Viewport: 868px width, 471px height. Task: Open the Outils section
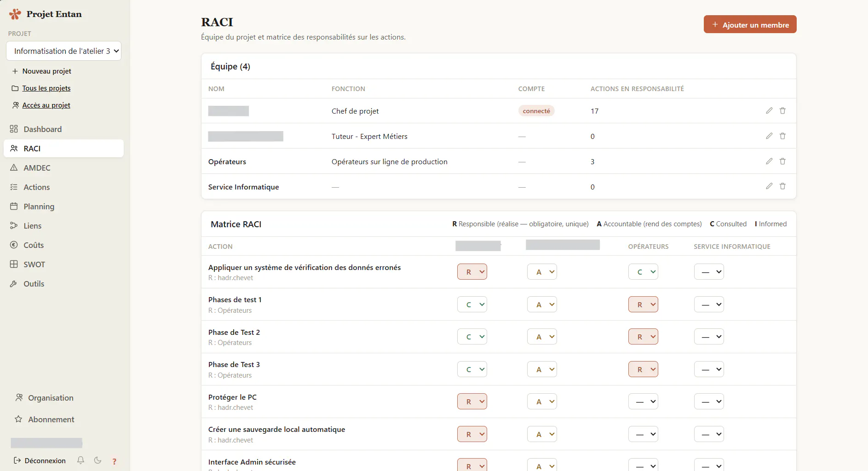63,284
